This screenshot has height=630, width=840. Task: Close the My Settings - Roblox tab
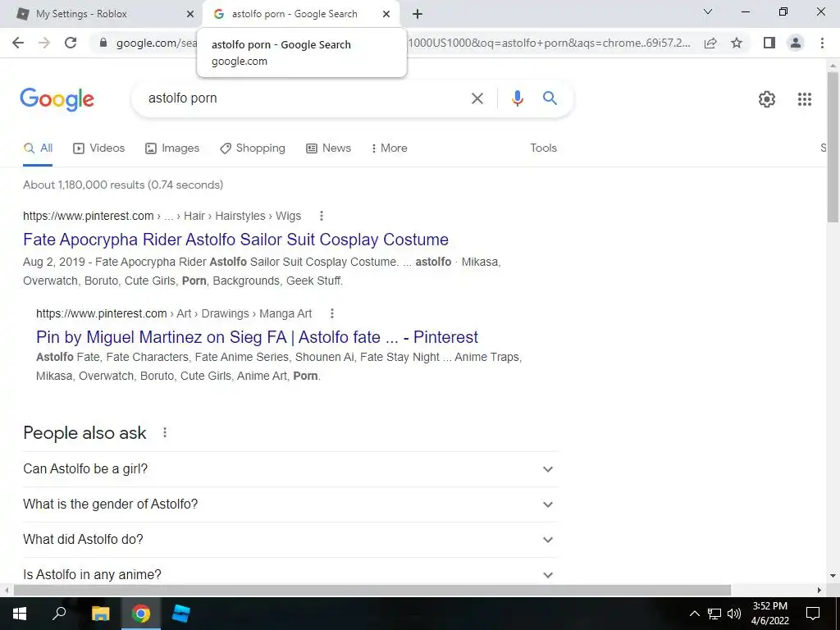[189, 14]
